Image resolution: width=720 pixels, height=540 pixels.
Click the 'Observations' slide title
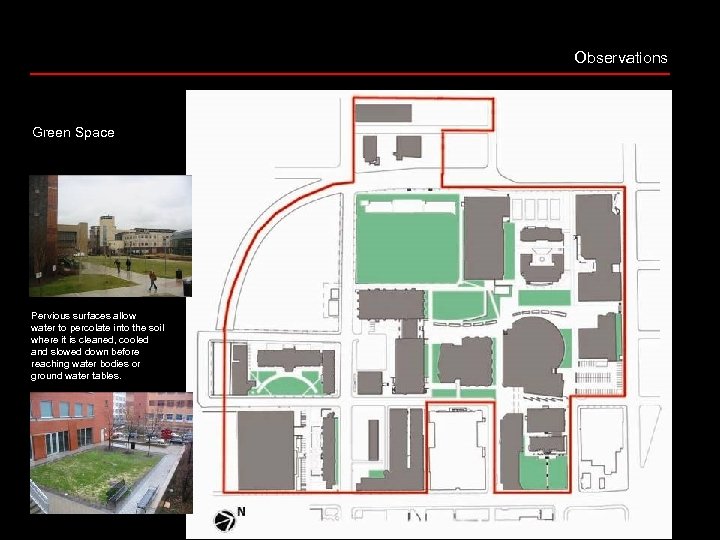[x=620, y=58]
